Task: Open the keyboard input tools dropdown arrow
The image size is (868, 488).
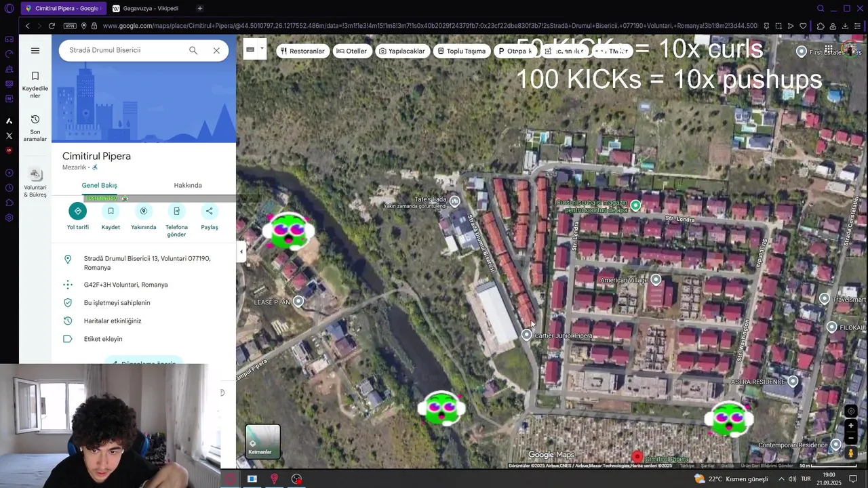Action: 262,49
